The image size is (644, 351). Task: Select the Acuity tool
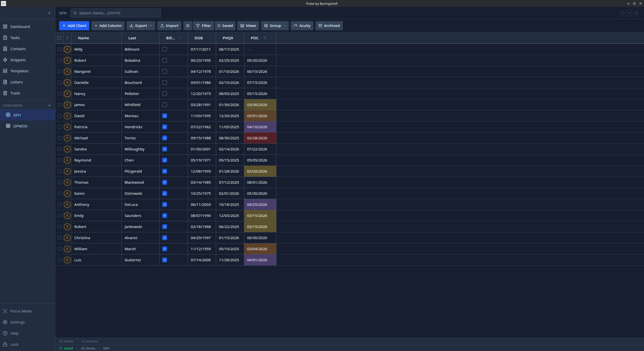pyautogui.click(x=302, y=25)
